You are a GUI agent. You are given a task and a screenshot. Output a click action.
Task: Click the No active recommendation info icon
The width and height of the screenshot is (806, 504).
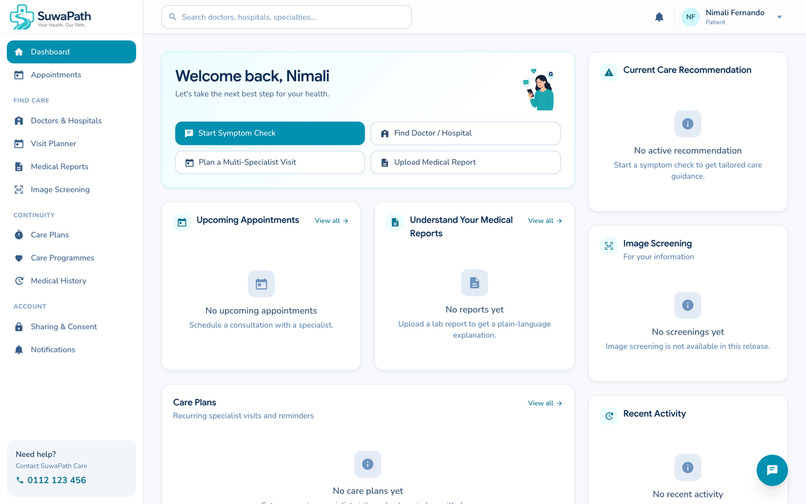coord(688,124)
